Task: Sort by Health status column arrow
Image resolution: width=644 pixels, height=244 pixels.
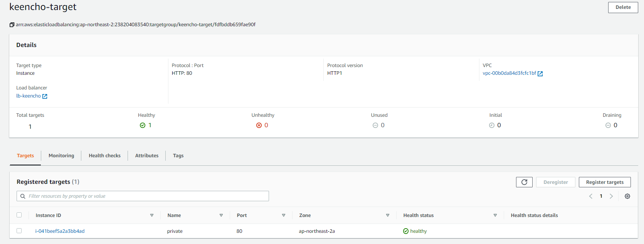Action: click(x=495, y=215)
